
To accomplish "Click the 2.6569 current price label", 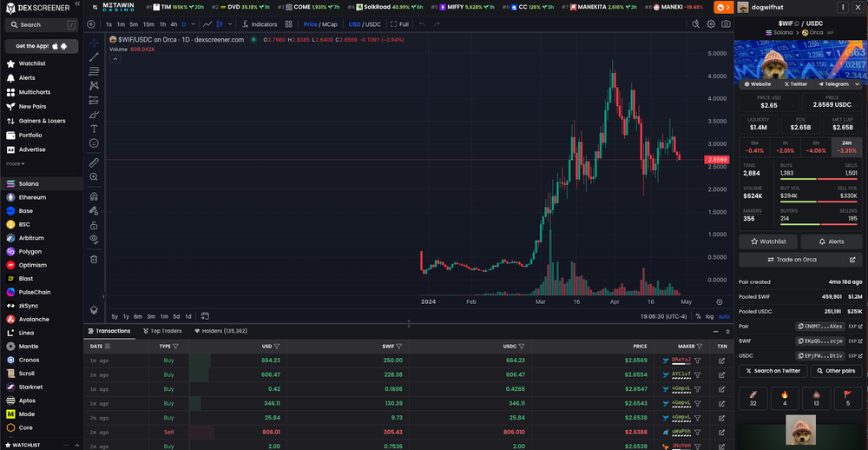I will click(716, 160).
